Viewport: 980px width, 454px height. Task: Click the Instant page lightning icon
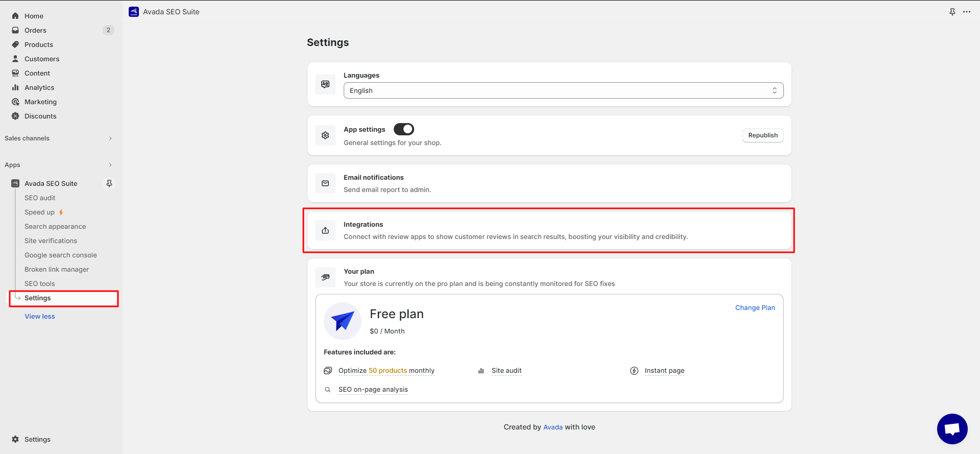click(x=634, y=371)
